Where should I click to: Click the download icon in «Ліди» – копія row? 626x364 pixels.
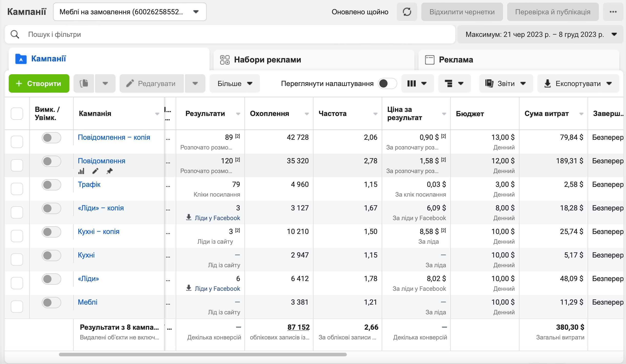[189, 217]
